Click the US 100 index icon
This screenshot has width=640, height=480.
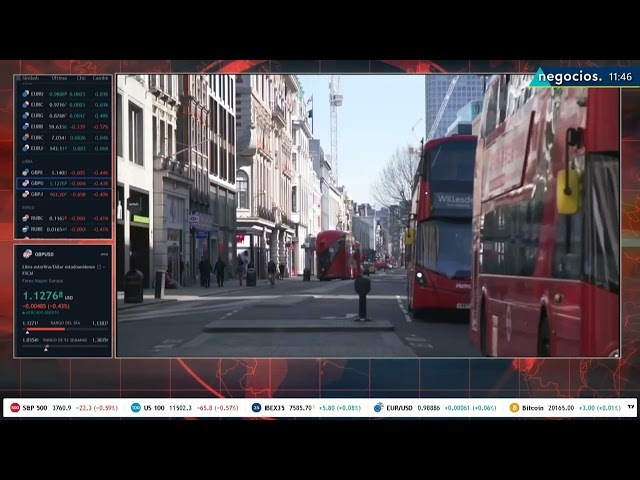point(136,408)
